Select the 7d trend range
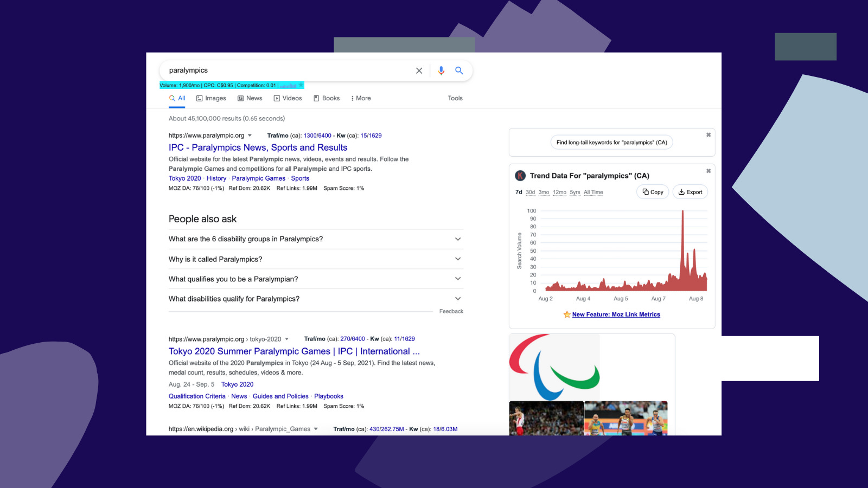Viewport: 868px width, 488px height. 519,192
